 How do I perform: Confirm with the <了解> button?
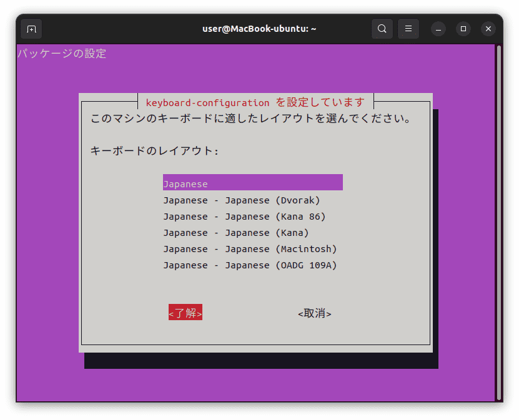pos(185,312)
